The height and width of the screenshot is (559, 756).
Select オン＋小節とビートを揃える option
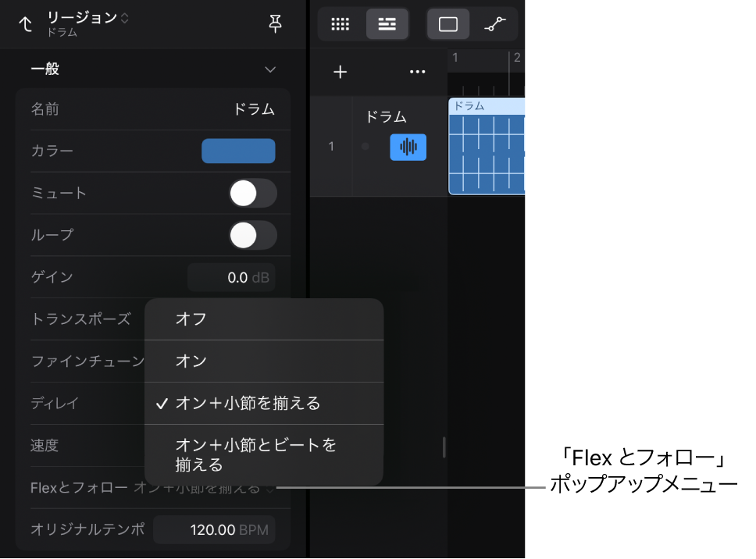pos(264,454)
